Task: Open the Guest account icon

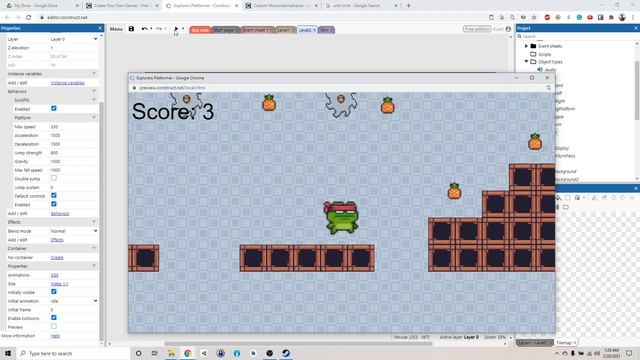Action: coord(508,29)
